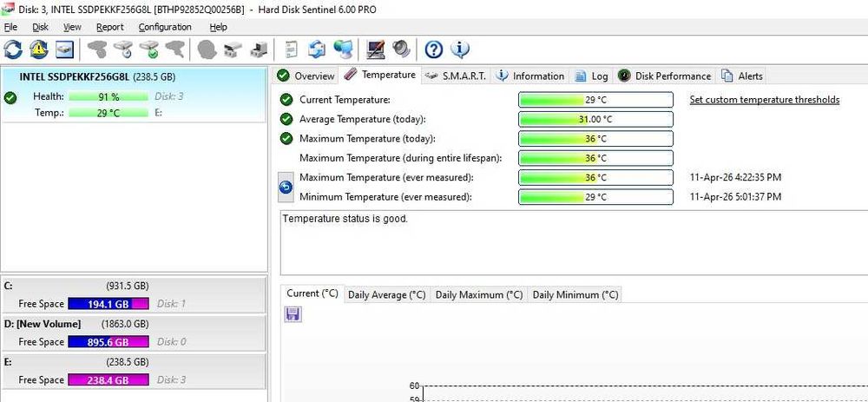This screenshot has height=402, width=868.
Task: Open Help via blue question mark icon
Action: (433, 49)
